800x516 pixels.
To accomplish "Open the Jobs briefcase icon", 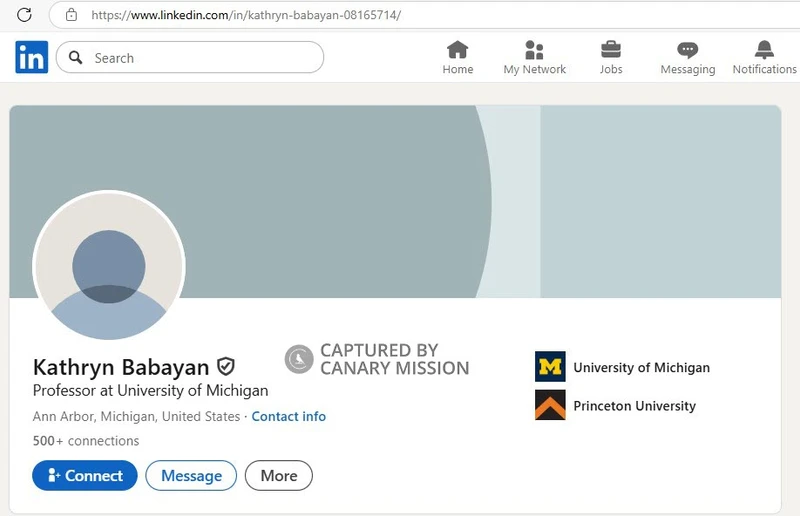I will [611, 50].
